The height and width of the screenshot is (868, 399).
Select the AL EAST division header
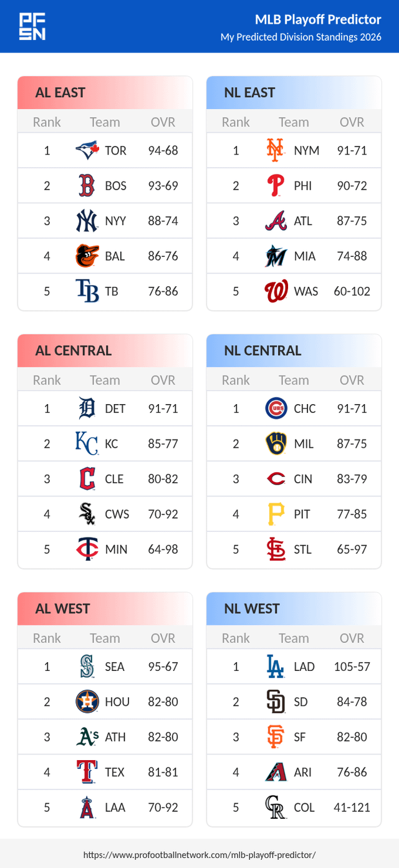60,93
